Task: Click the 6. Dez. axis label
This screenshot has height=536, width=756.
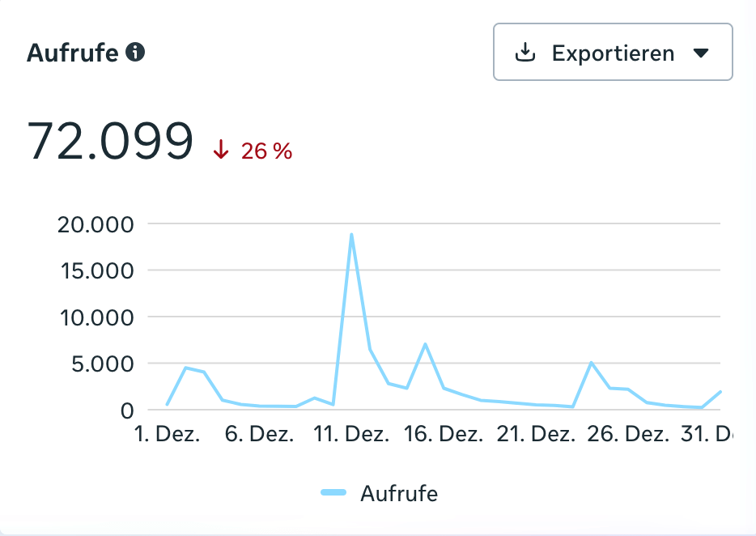Action: (x=259, y=434)
